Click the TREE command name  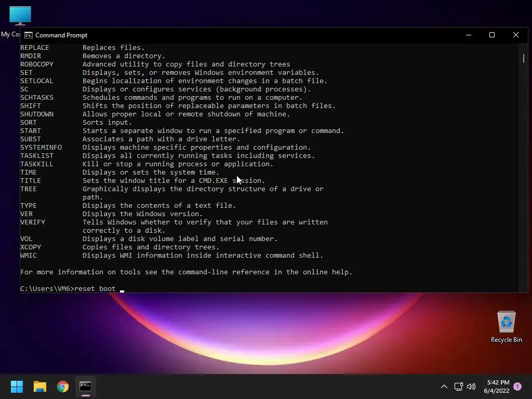pyautogui.click(x=29, y=189)
